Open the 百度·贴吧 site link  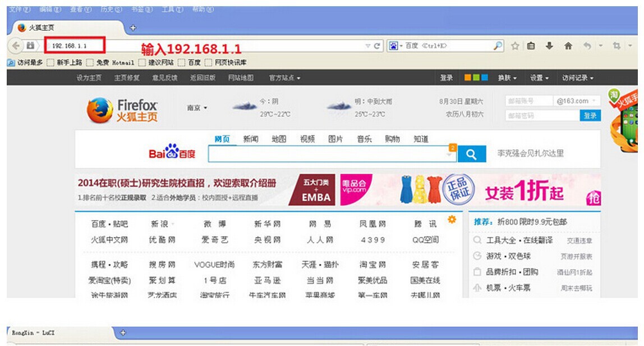tap(109, 224)
